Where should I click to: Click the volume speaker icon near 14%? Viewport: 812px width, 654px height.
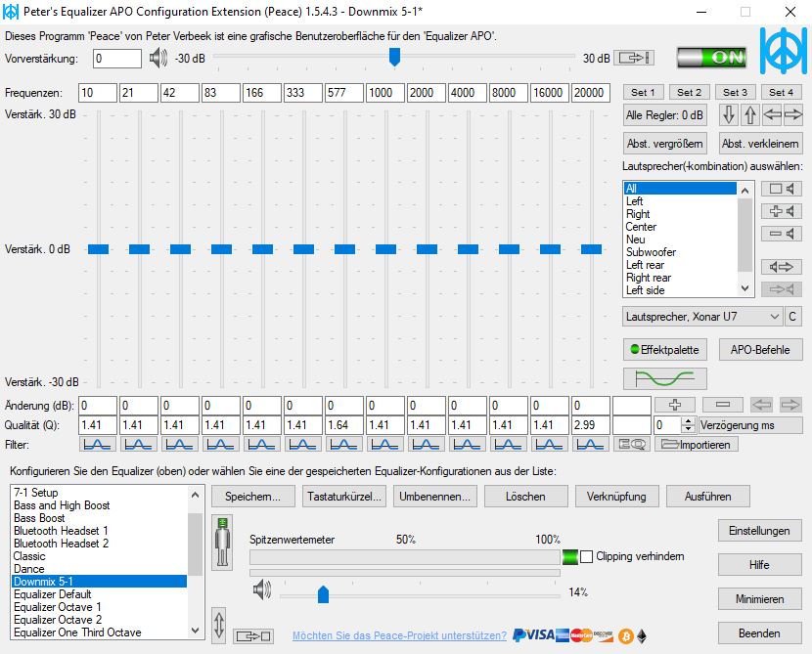pyautogui.click(x=262, y=589)
